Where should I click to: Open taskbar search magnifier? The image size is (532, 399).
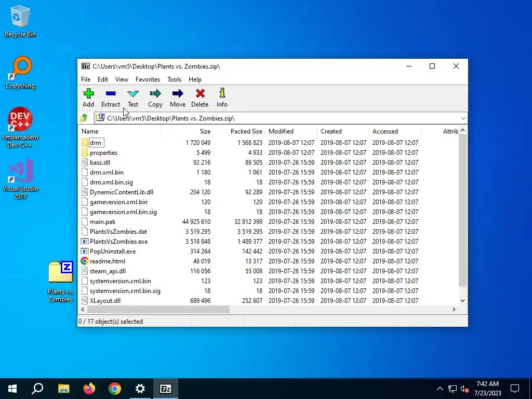[x=37, y=389]
